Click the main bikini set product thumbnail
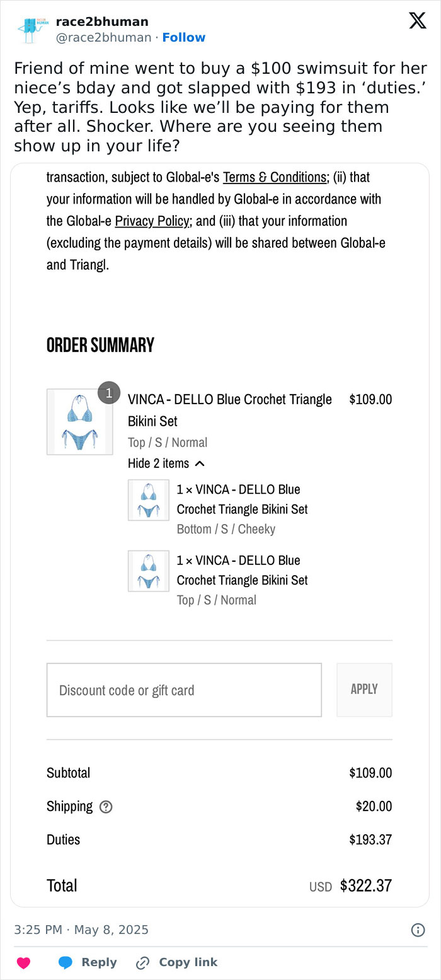The height and width of the screenshot is (980, 441). pyautogui.click(x=79, y=421)
